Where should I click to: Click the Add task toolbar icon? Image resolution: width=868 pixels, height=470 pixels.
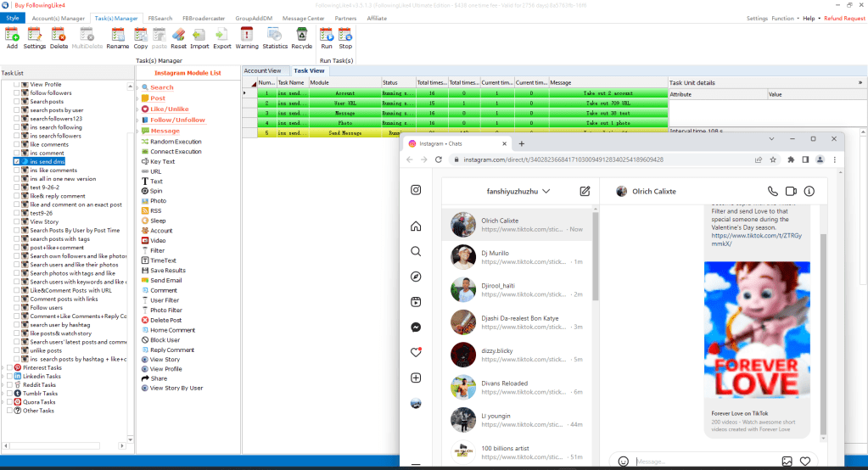pyautogui.click(x=12, y=38)
